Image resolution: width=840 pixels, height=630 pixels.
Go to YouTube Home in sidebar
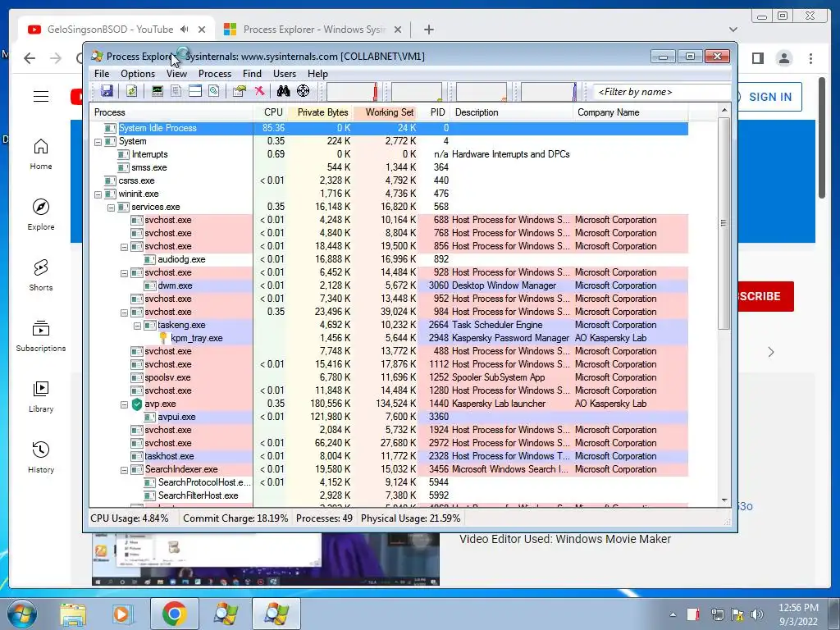[x=41, y=154]
